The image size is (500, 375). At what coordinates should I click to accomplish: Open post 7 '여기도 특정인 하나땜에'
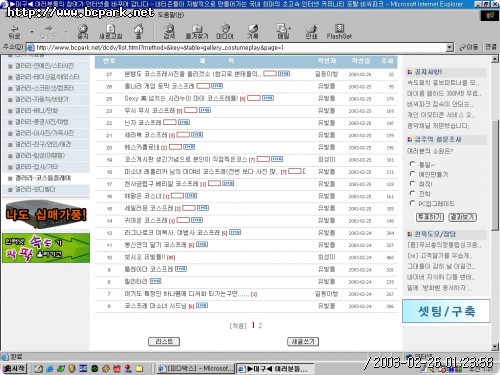click(x=187, y=294)
